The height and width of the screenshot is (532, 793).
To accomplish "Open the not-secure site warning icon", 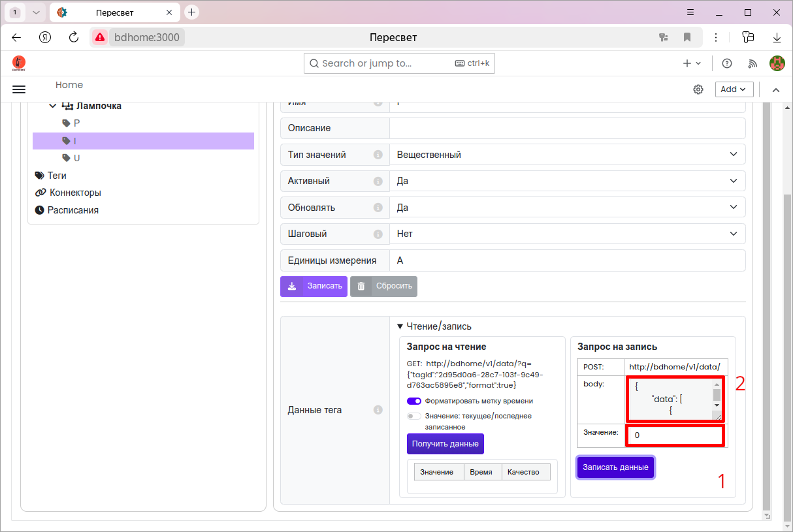I will 99,37.
